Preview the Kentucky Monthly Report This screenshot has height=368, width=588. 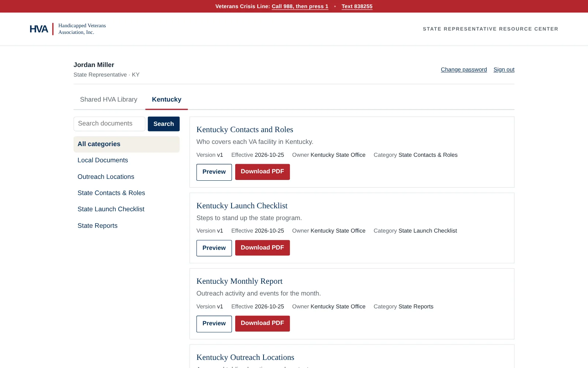214,324
